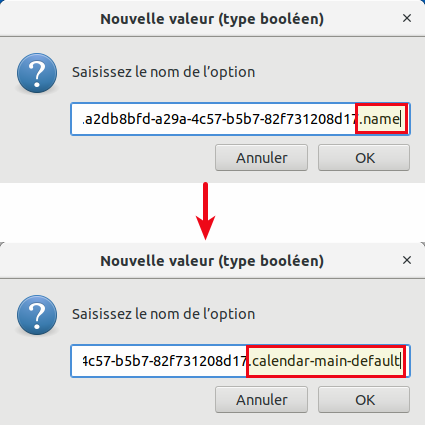Viewport: 425px width, 425px height.
Task: Focus the option name field ending in .name
Action: point(240,119)
